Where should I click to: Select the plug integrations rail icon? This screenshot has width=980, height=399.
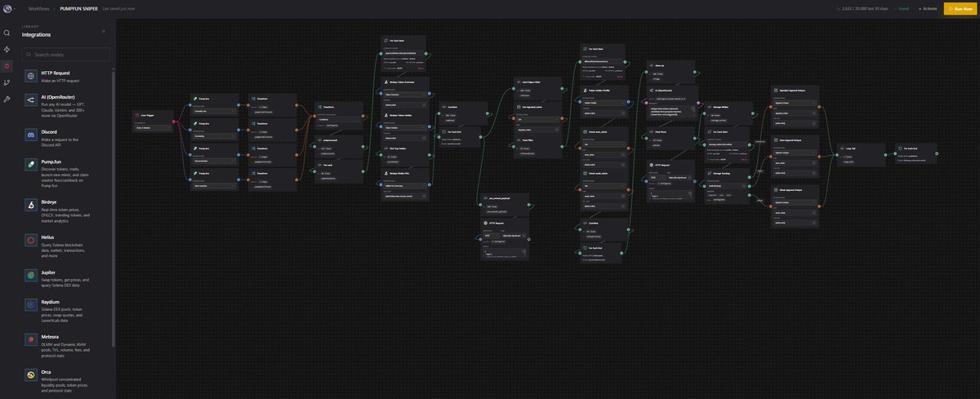click(7, 66)
